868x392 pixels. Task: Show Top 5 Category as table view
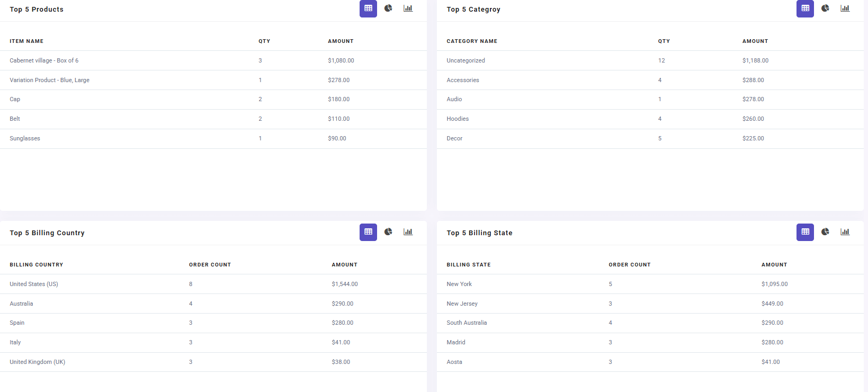click(x=805, y=8)
